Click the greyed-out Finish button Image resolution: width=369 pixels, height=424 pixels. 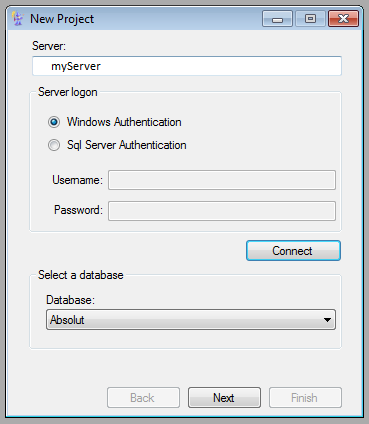(x=305, y=397)
